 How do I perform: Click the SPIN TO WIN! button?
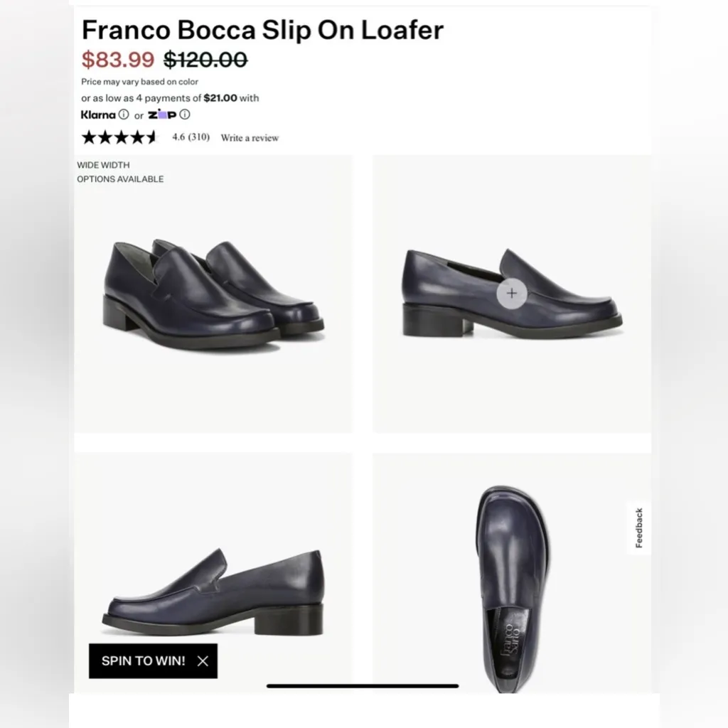click(144, 660)
